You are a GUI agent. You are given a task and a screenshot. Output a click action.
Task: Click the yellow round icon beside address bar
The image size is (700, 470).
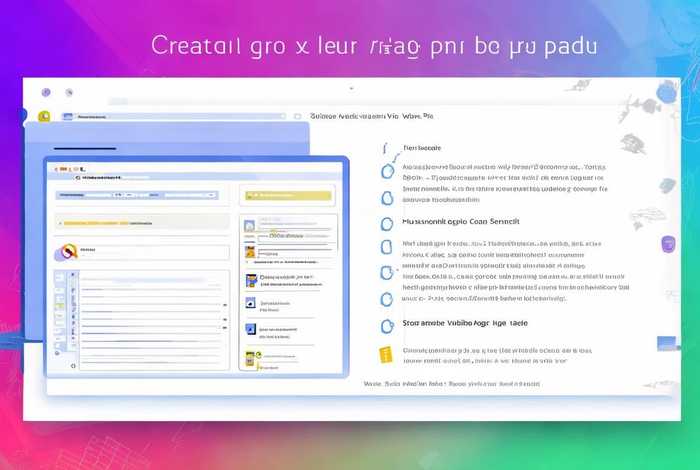click(44, 117)
